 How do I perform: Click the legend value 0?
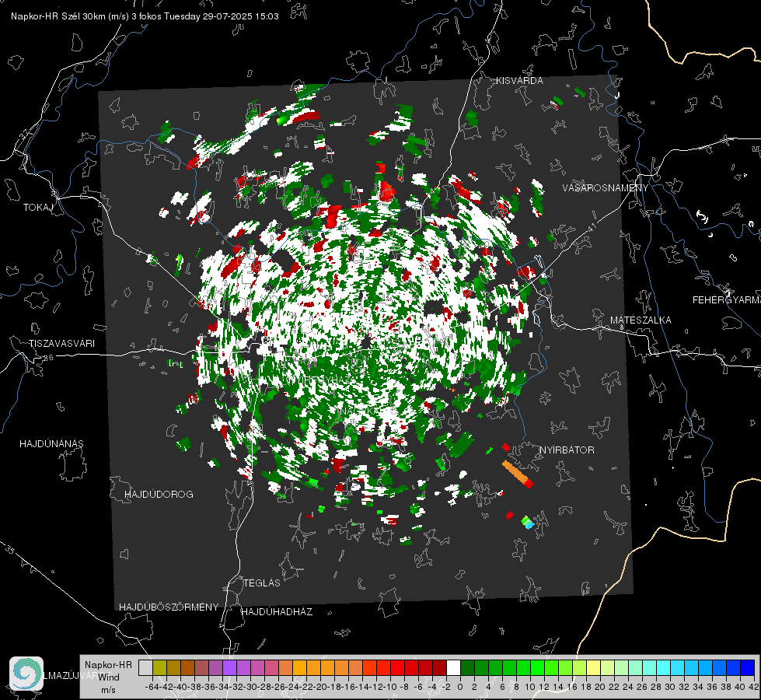click(x=460, y=688)
